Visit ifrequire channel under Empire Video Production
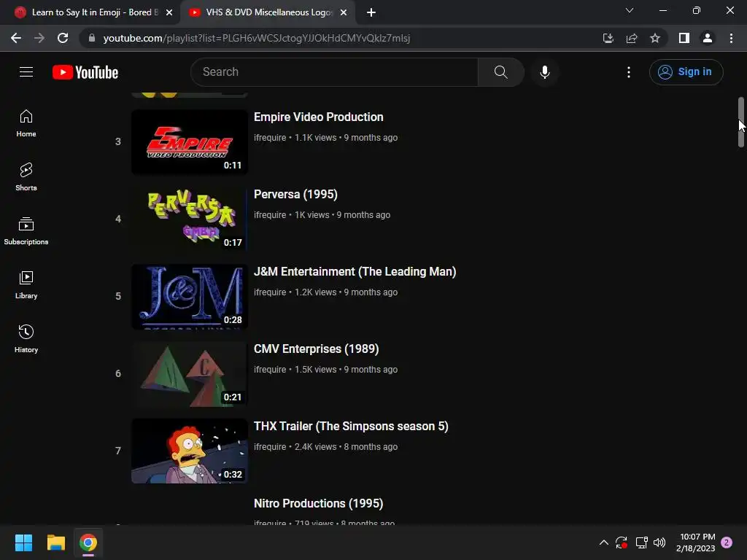This screenshot has height=560, width=747. 270,138
